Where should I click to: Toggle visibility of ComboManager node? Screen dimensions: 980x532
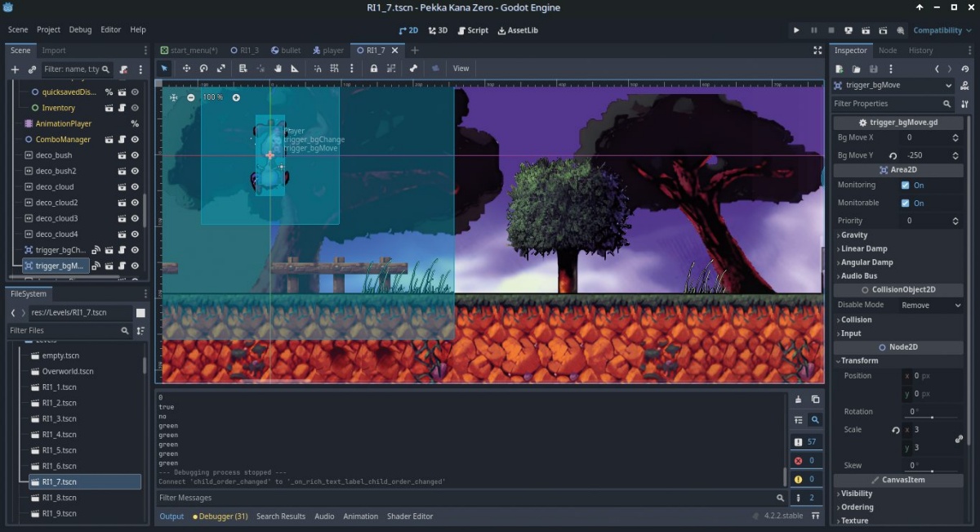(135, 140)
